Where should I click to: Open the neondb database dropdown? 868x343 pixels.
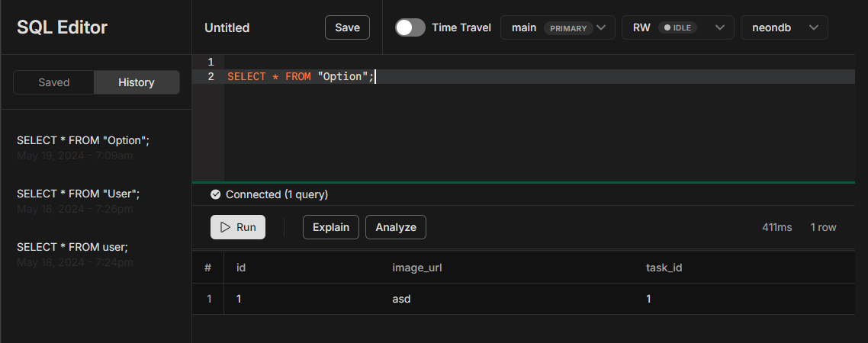pos(784,27)
